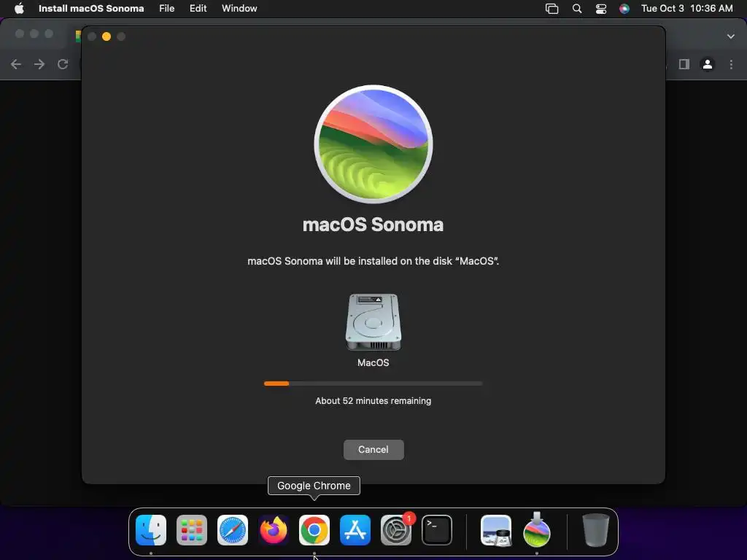Go forward in the Chrome window
The height and width of the screenshot is (560, 747).
point(39,64)
